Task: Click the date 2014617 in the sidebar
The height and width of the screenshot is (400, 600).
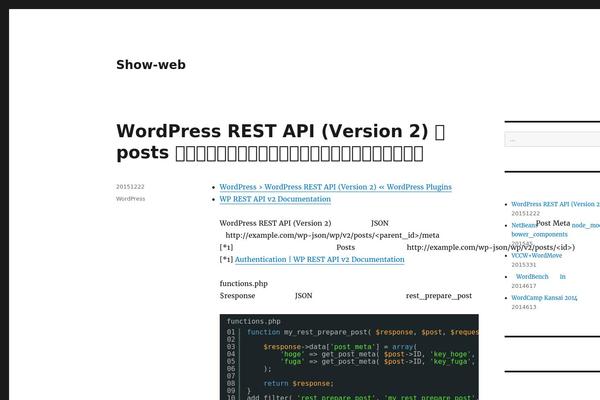Action: [x=524, y=286]
